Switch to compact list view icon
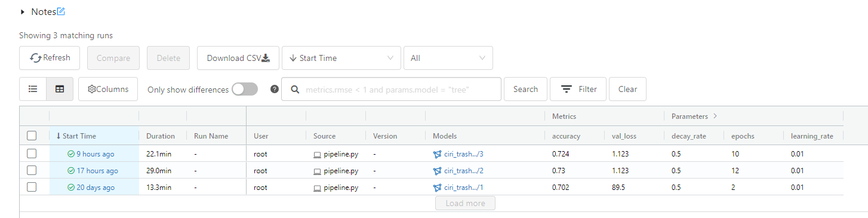Viewport: 868px width, 218px height. (33, 89)
